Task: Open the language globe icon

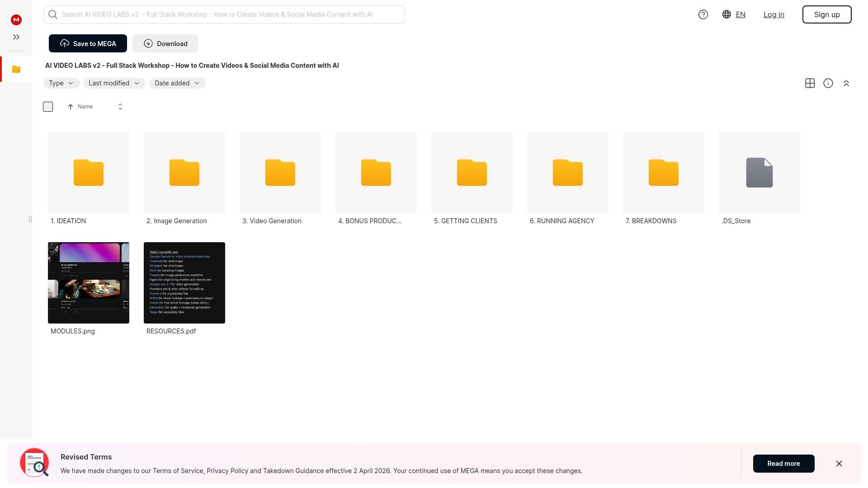Action: 726,14
